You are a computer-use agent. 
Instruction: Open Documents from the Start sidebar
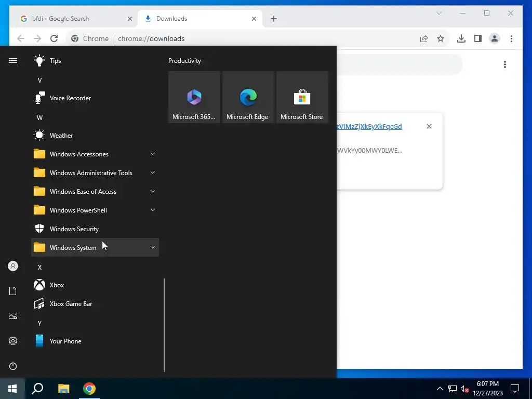pos(13,291)
